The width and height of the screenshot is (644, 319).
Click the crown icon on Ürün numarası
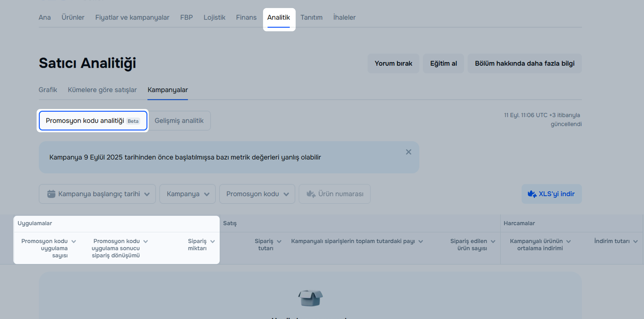tap(311, 194)
